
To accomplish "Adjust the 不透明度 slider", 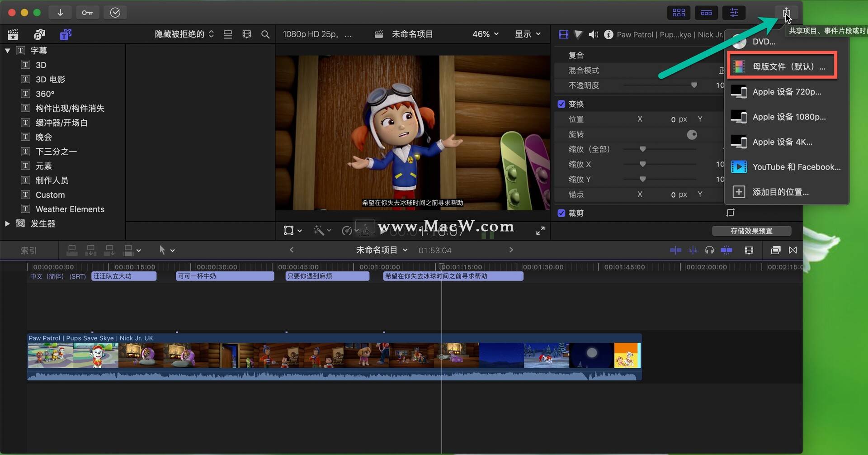I will pos(694,85).
